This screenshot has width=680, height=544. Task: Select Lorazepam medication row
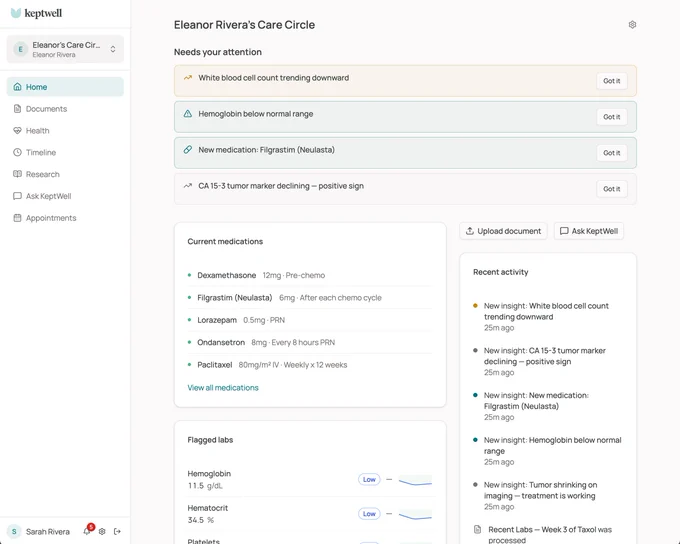coord(310,320)
